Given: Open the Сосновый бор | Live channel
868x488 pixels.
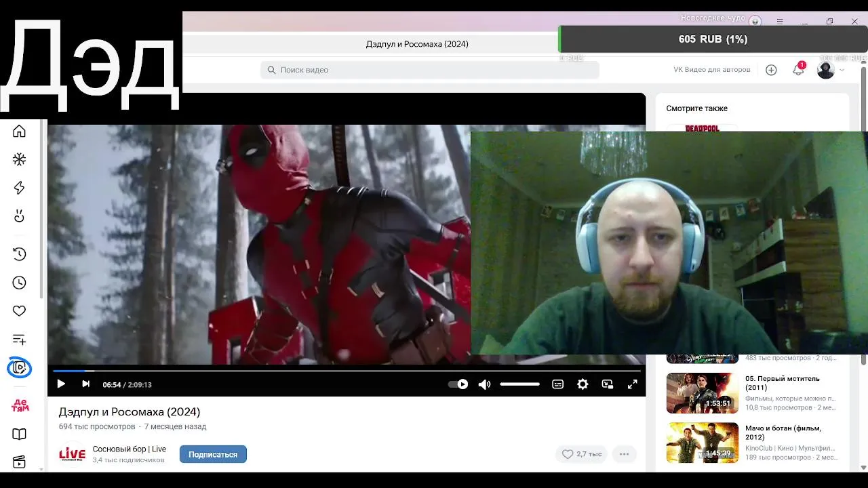Looking at the screenshot, I should click(130, 449).
